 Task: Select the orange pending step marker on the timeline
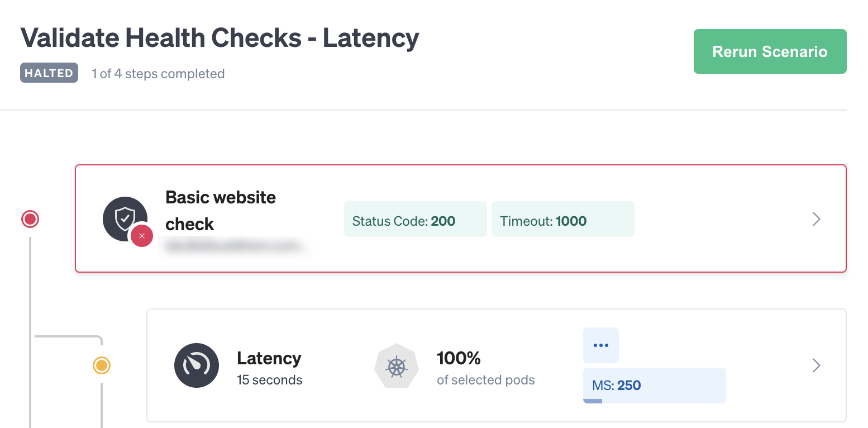tap(101, 365)
